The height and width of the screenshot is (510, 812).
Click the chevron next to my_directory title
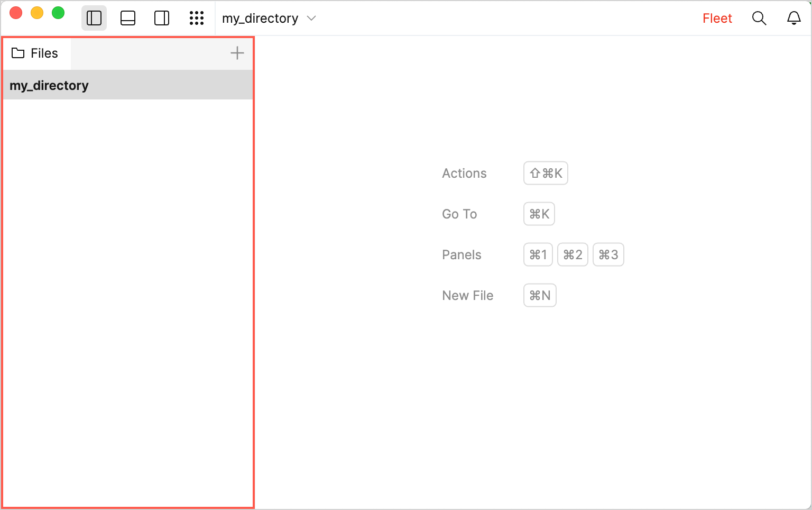click(311, 18)
